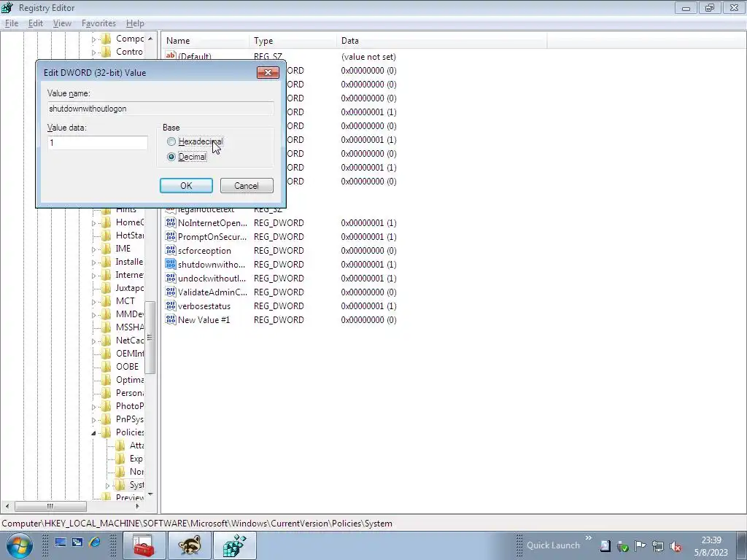Select the Optima key in tree
Viewport: 747px width, 560px height.
(x=130, y=380)
